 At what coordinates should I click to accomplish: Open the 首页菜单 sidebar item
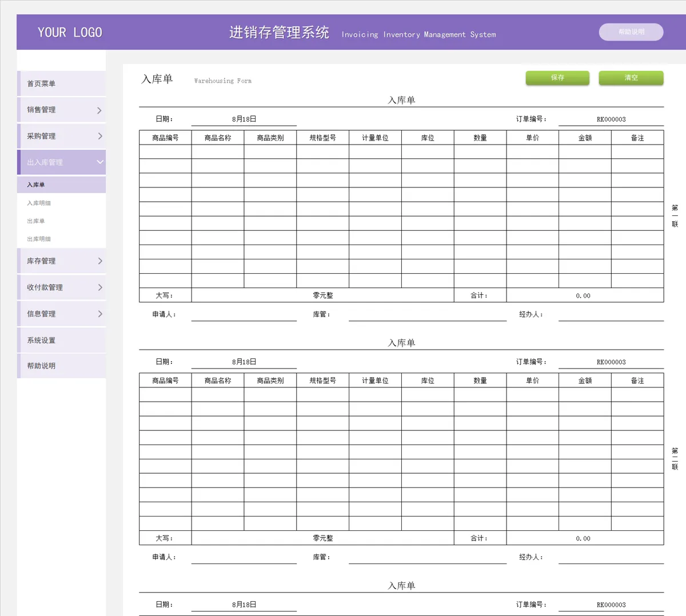coord(62,83)
